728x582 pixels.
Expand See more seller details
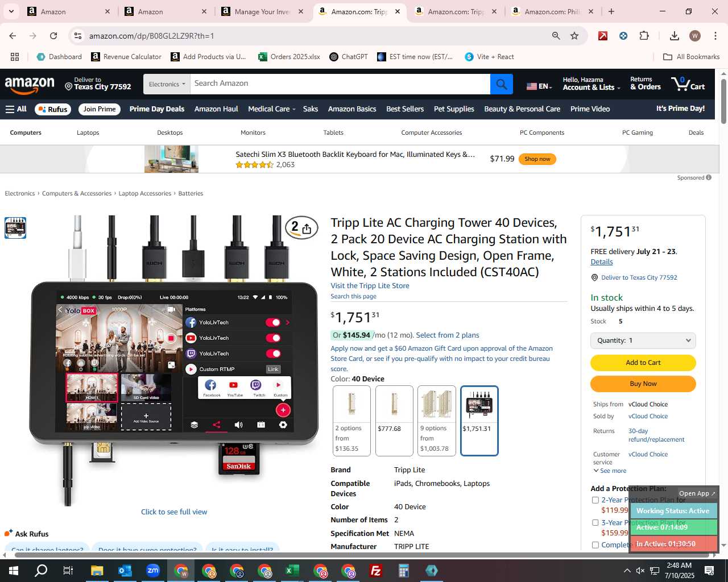[610, 471]
